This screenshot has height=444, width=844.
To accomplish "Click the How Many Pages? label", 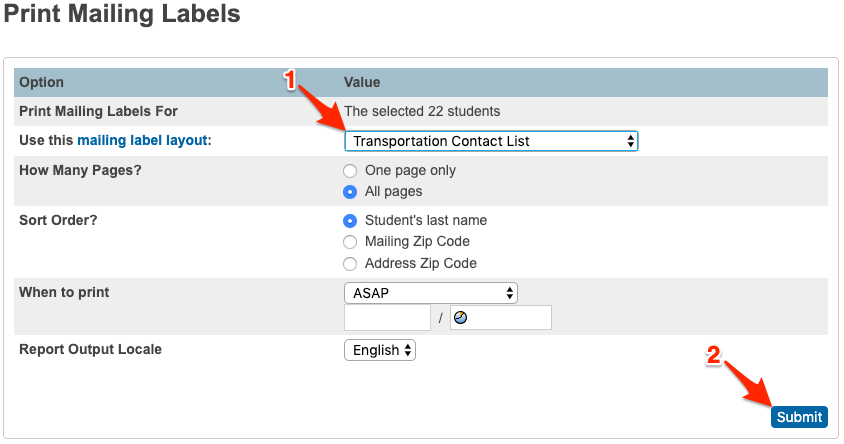I will pyautogui.click(x=80, y=170).
